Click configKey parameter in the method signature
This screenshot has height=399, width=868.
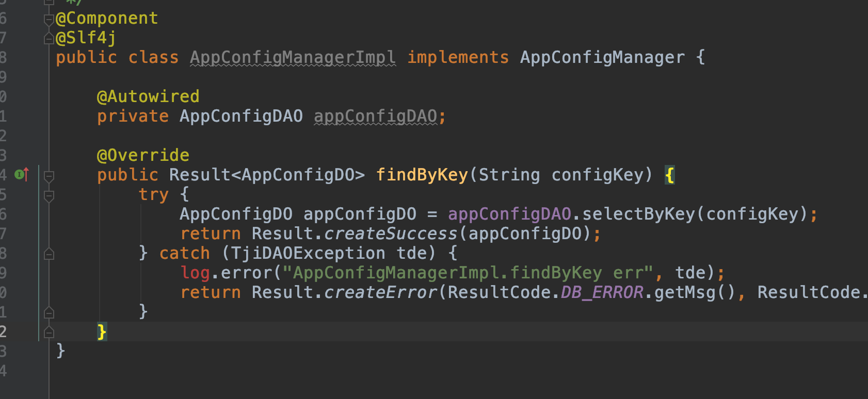(597, 175)
